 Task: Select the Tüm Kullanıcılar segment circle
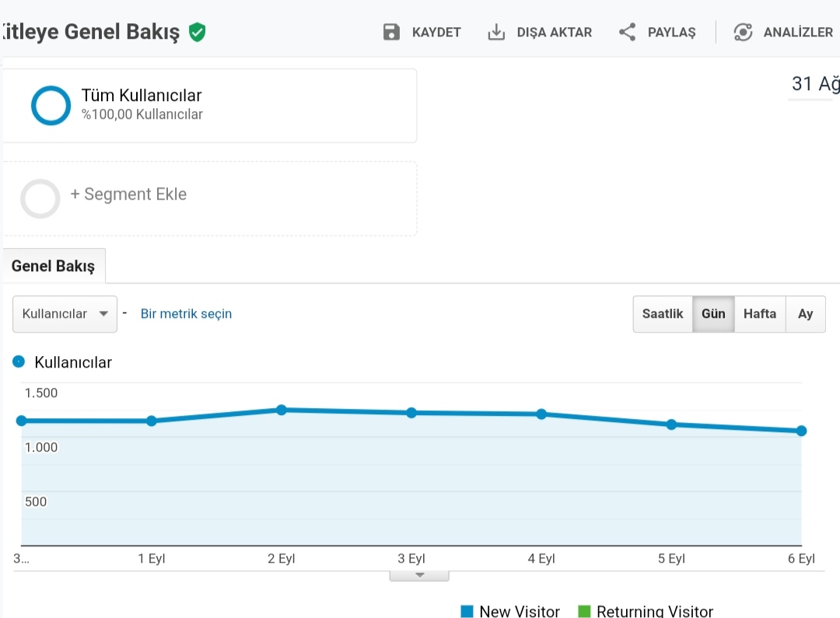(x=51, y=106)
